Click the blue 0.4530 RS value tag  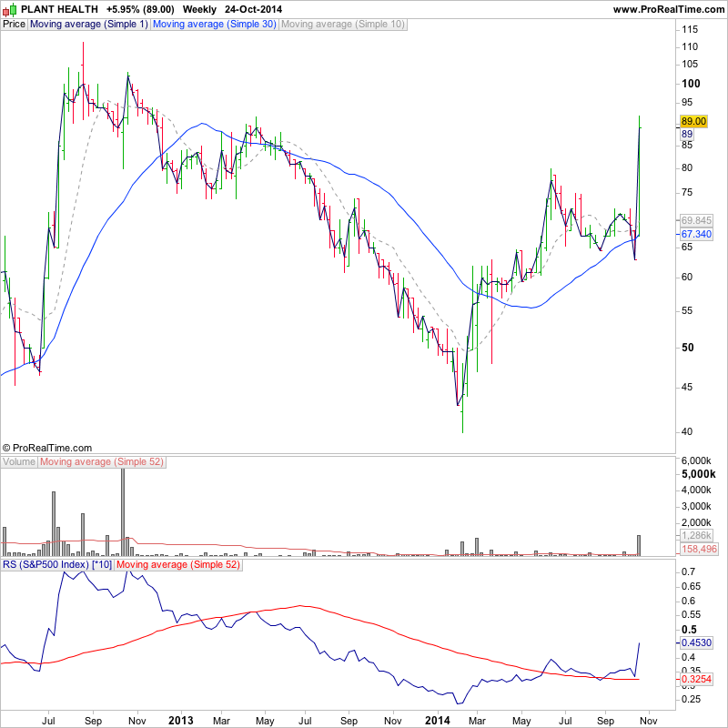(x=696, y=642)
